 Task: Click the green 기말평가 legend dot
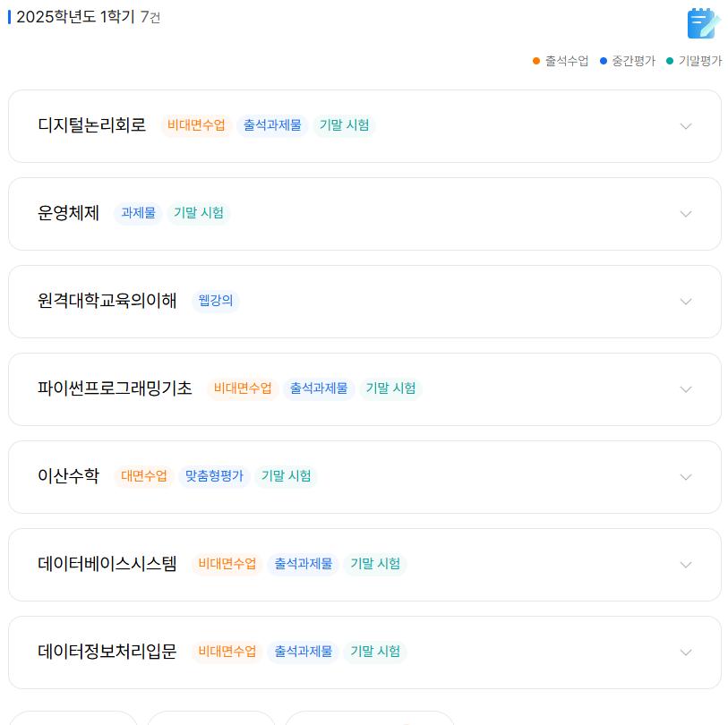[670, 61]
